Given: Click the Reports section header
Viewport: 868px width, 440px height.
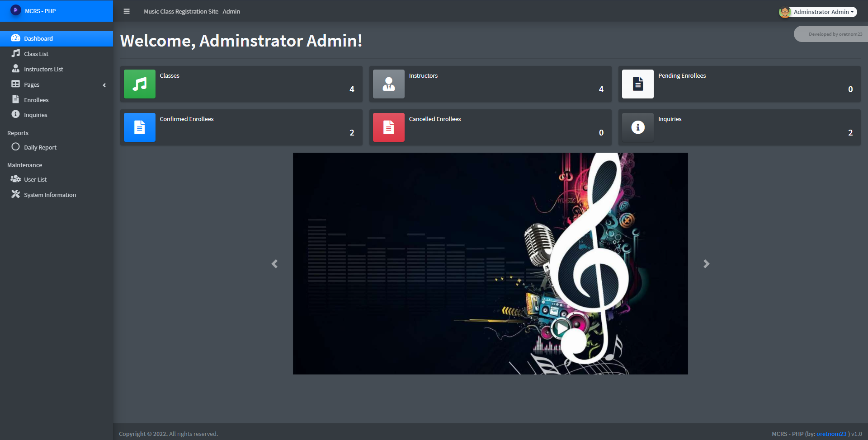Looking at the screenshot, I should 18,133.
